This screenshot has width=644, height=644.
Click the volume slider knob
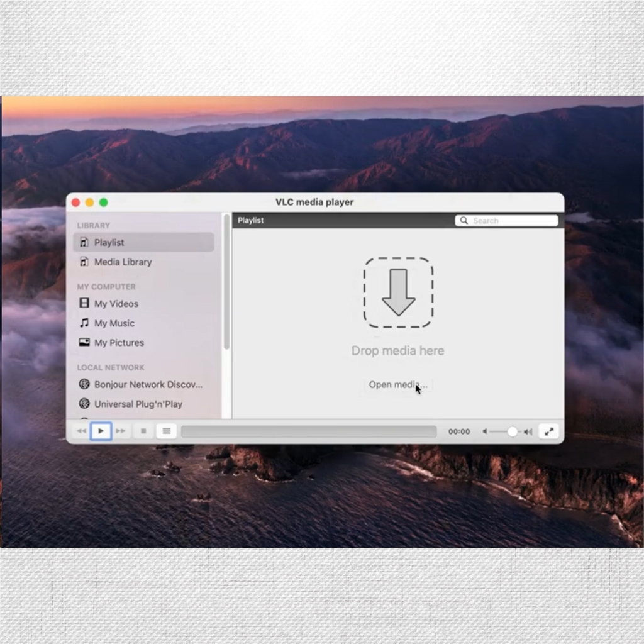pos(512,431)
